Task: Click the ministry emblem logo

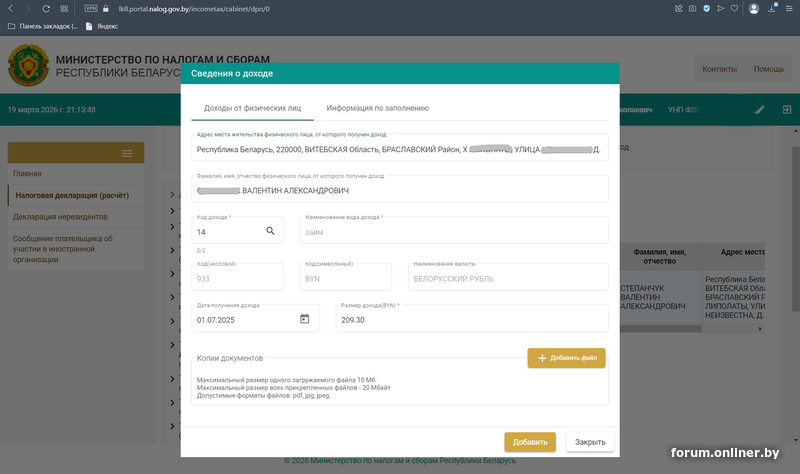Action: point(28,65)
